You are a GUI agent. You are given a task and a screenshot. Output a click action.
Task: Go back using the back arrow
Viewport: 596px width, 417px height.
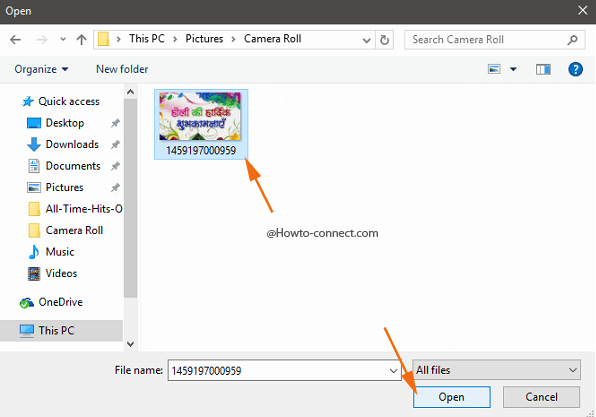(16, 40)
